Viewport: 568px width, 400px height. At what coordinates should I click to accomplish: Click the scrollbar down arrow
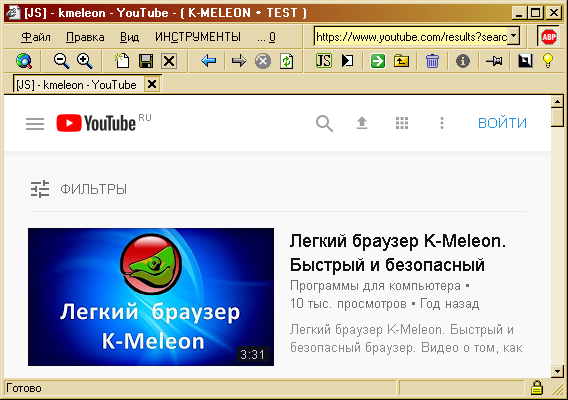click(557, 371)
